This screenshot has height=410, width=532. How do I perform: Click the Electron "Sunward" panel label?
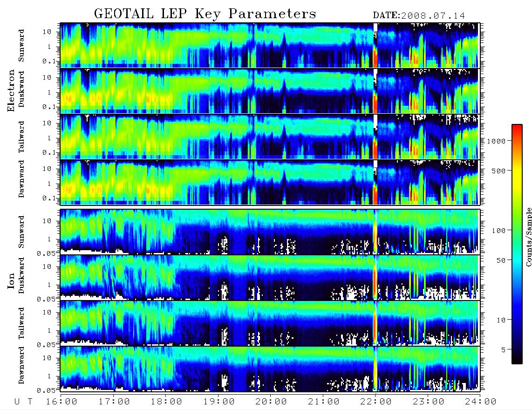tap(21, 46)
